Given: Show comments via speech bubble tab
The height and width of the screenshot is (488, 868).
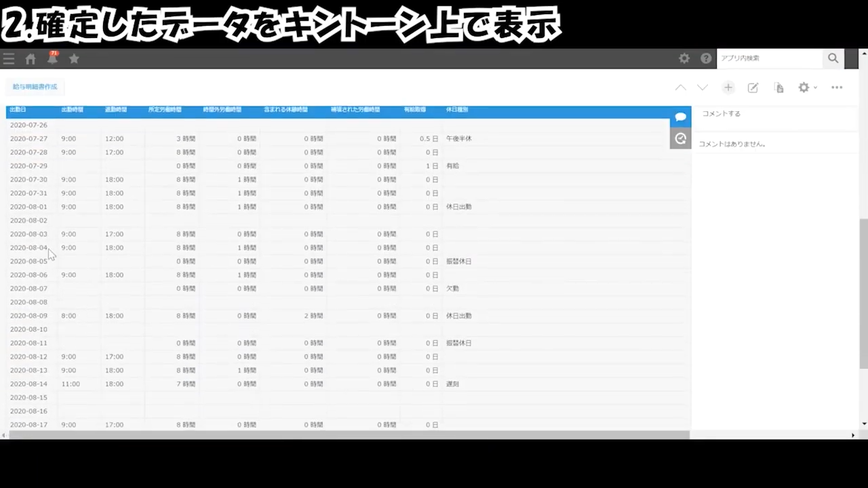Looking at the screenshot, I should click(x=680, y=117).
